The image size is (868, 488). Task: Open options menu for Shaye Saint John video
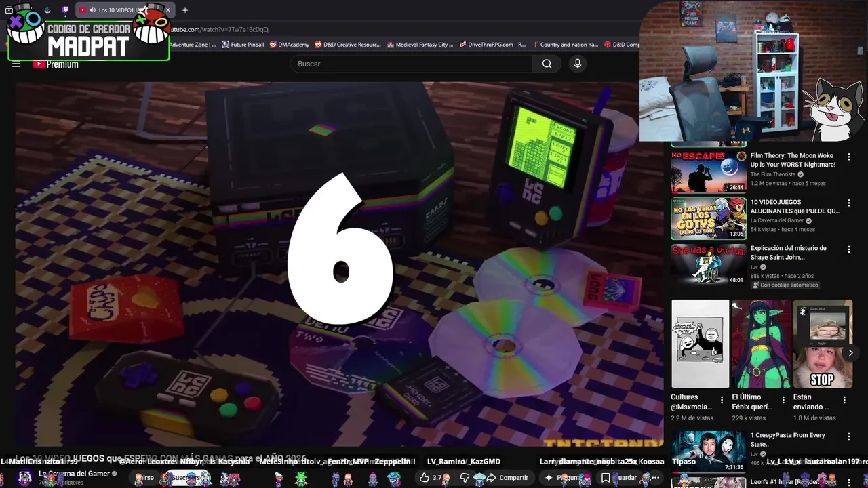coord(848,249)
